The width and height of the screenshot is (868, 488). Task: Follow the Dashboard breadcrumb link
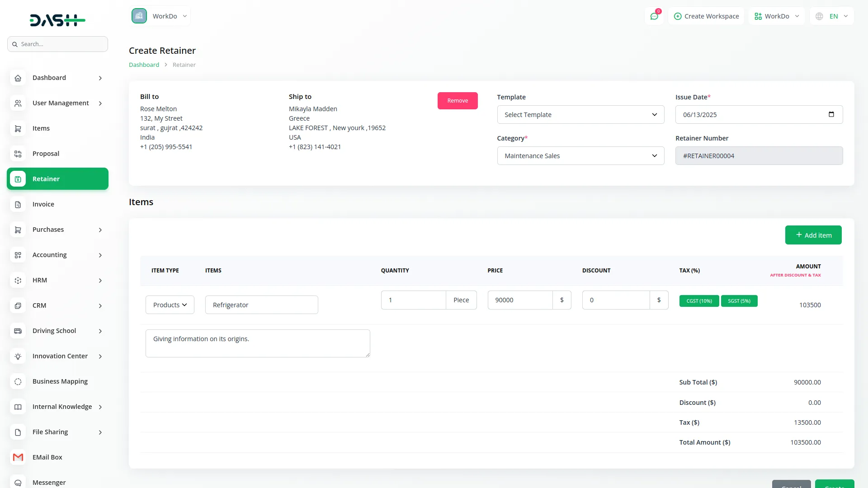(144, 65)
